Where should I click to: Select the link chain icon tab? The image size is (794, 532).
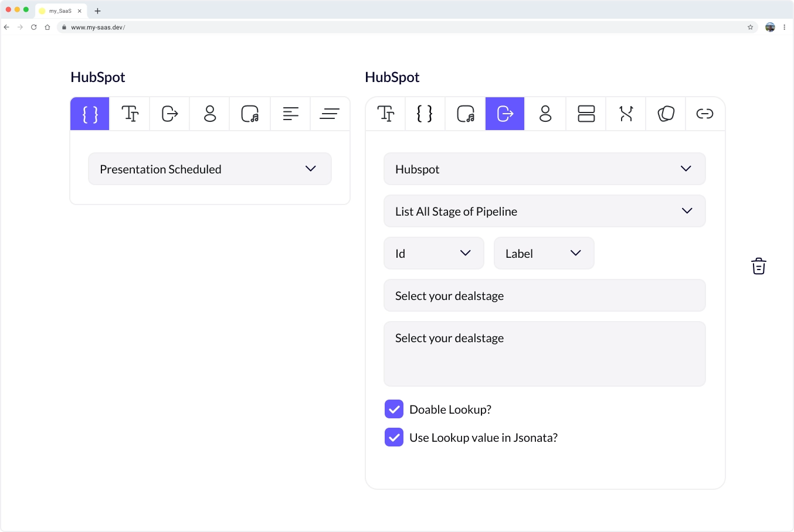(x=704, y=114)
